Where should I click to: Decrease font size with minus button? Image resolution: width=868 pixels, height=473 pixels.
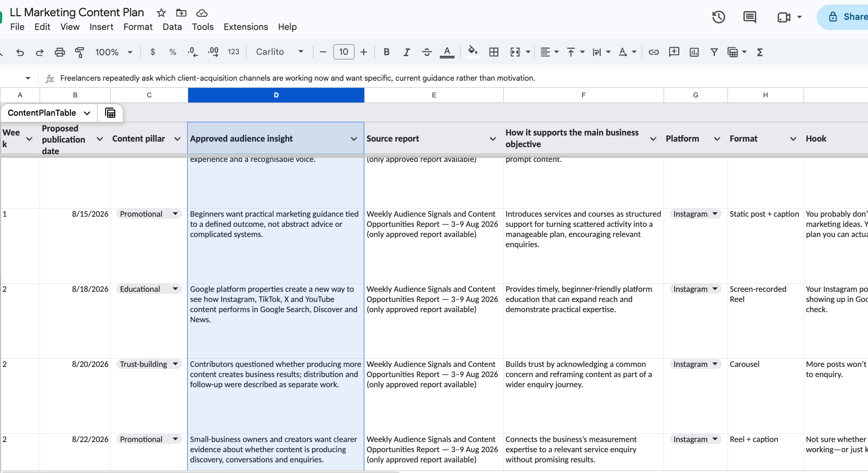pyautogui.click(x=323, y=52)
